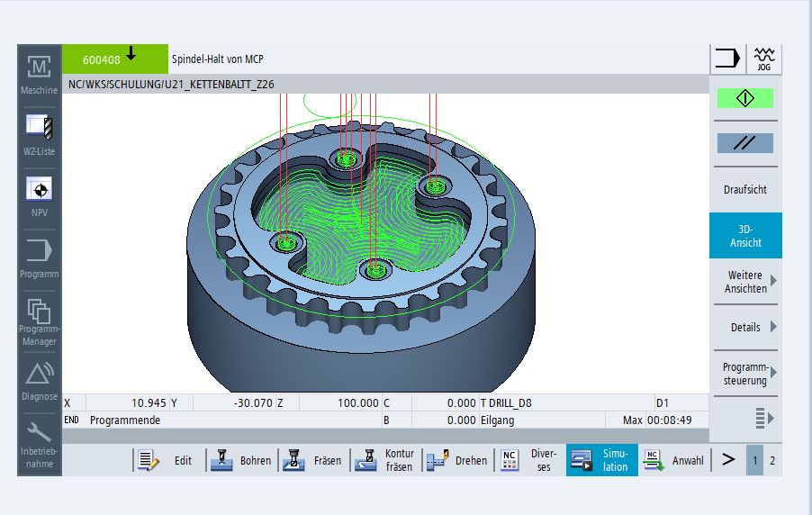This screenshot has height=515, width=812.
Task: Open the Diagnose area
Action: point(39,379)
